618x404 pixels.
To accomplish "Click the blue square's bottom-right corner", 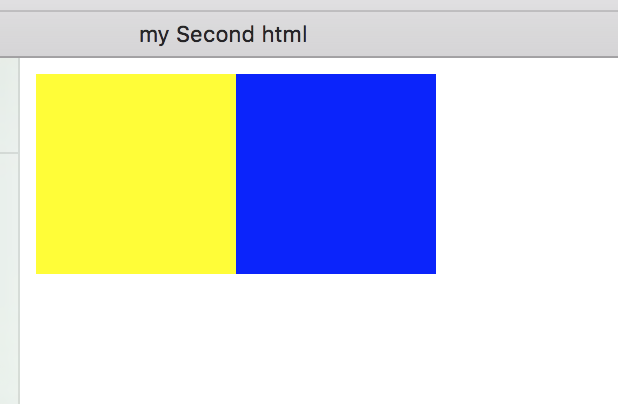I will click(x=434, y=272).
